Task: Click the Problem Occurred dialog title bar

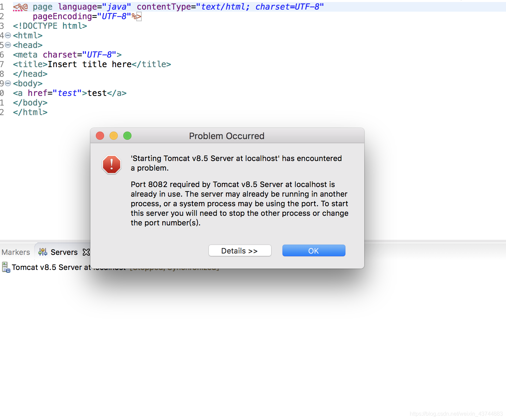Action: [227, 136]
